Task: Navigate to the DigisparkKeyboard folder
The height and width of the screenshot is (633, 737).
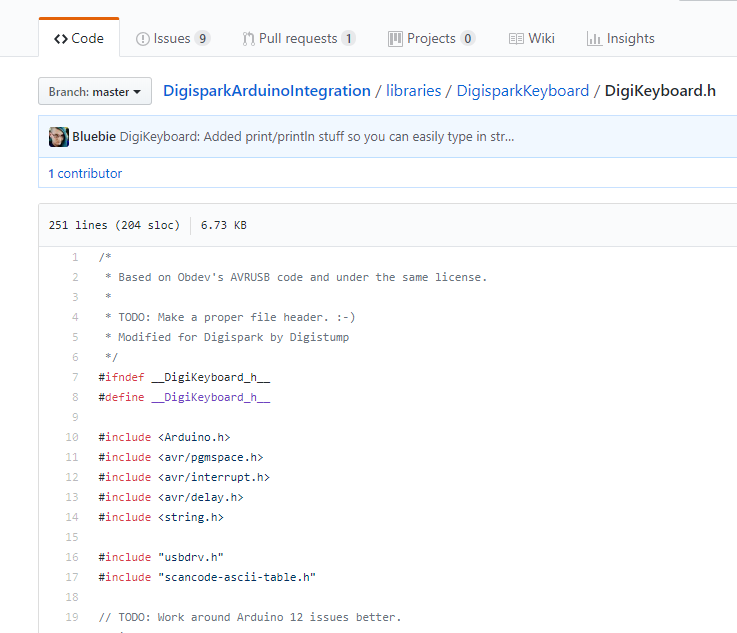Action: click(523, 91)
